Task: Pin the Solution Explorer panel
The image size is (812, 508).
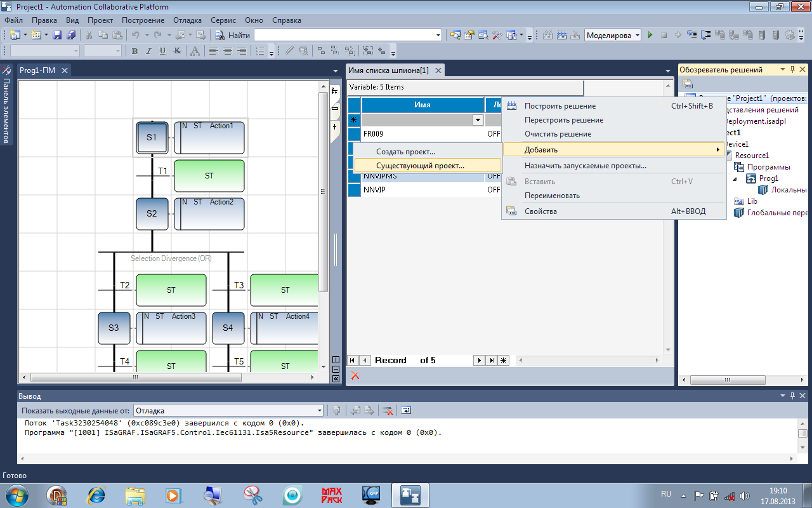Action: (x=792, y=70)
